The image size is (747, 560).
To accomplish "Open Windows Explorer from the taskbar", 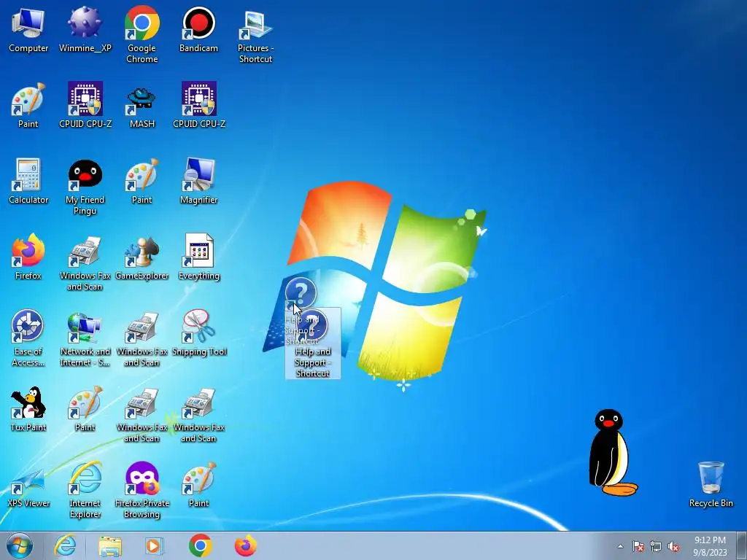I will 110,545.
